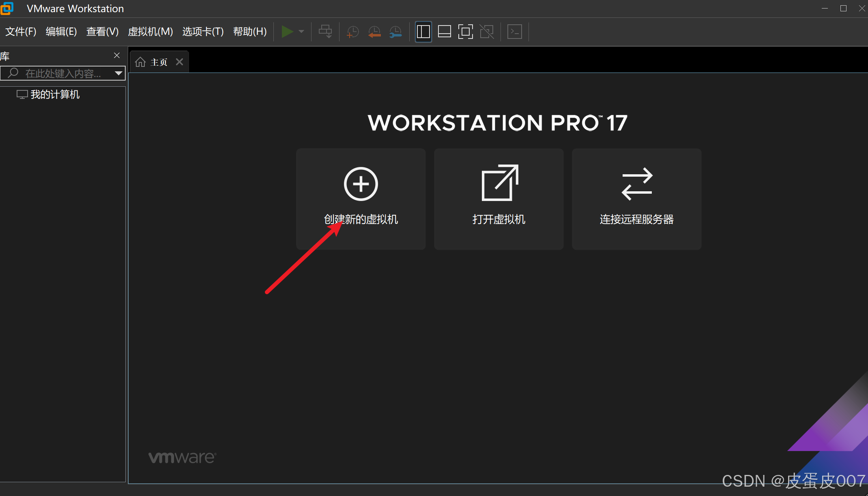This screenshot has width=868, height=496.
Task: Click the send Ctrl+Alt+Del toolbar icon
Action: tap(325, 32)
